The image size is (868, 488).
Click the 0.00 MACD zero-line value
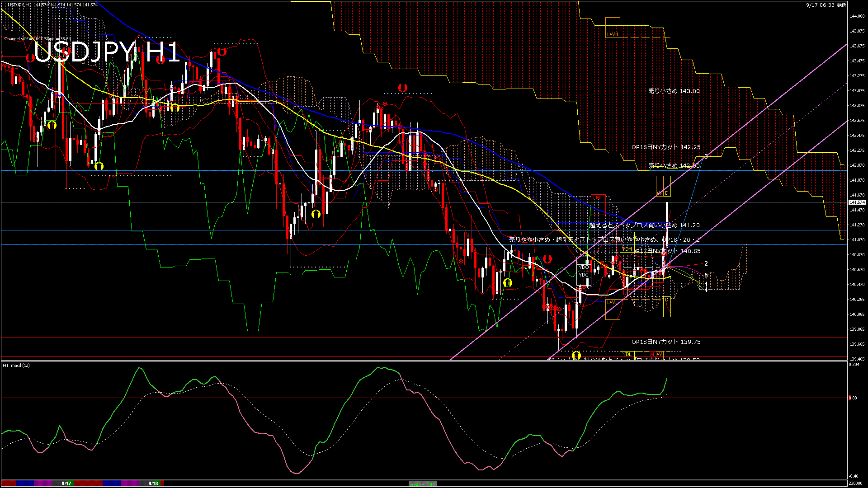(x=853, y=398)
